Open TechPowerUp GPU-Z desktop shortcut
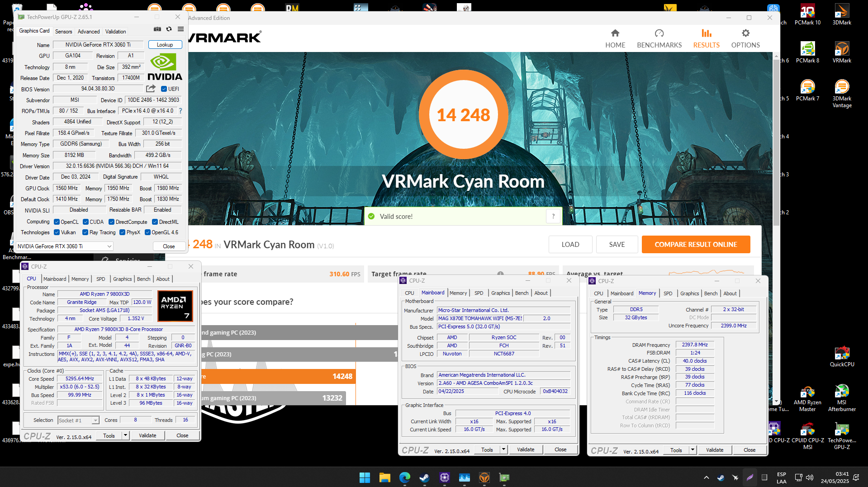This screenshot has height=487, width=868. pyautogui.click(x=842, y=436)
